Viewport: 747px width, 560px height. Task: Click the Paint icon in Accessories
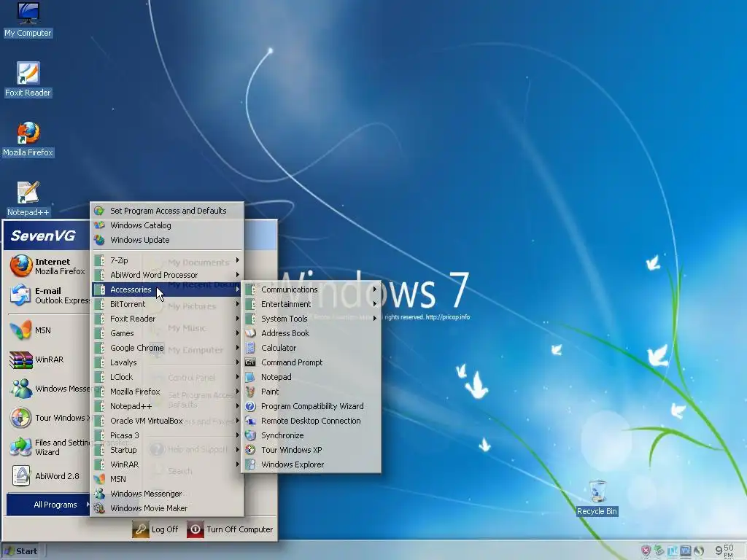coord(251,392)
